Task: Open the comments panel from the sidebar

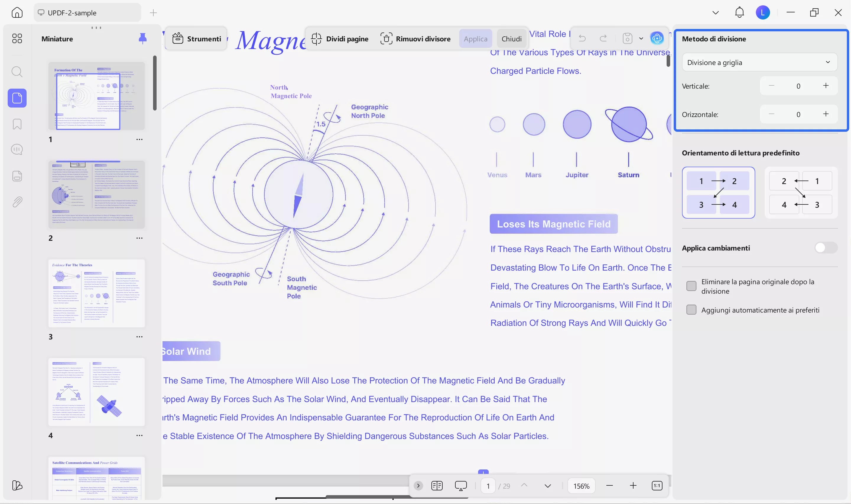Action: (17, 149)
